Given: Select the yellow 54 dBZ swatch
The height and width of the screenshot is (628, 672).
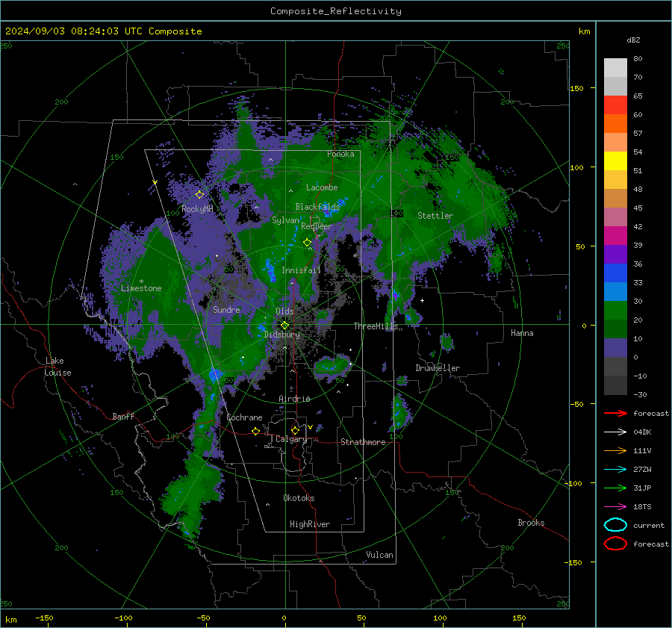Looking at the screenshot, I should click(615, 161).
